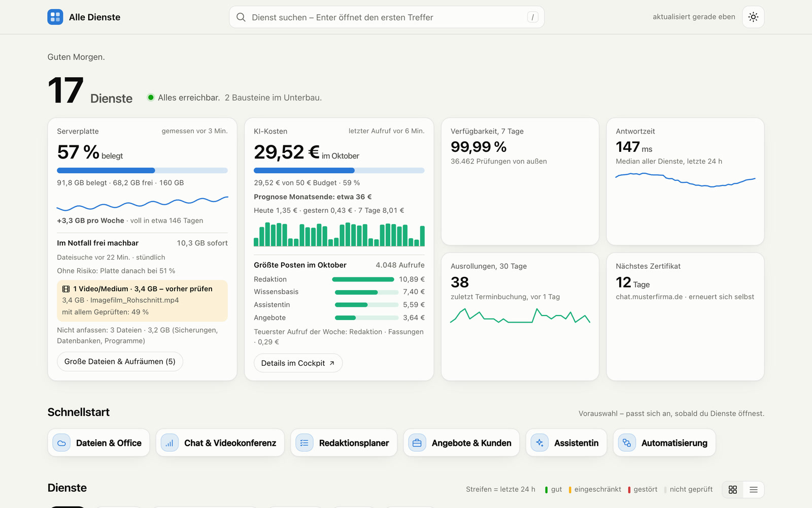The height and width of the screenshot is (508, 812).
Task: Click the eingeschränkt legend entry
Action: click(x=595, y=490)
